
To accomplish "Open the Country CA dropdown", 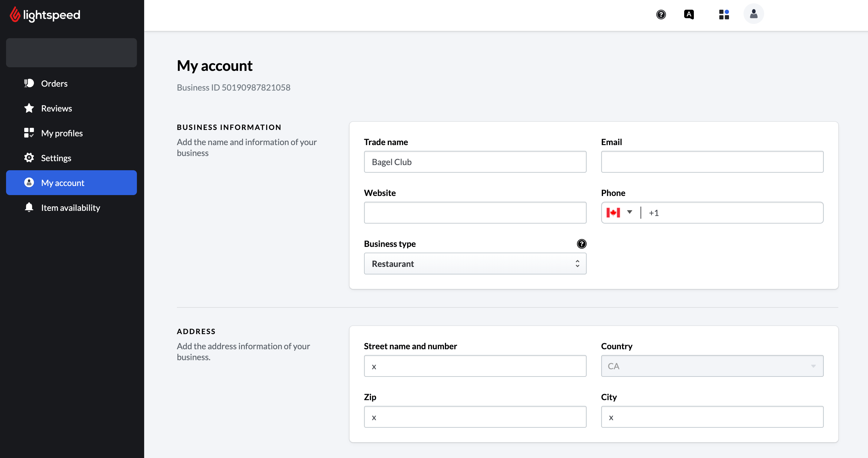I will [712, 366].
